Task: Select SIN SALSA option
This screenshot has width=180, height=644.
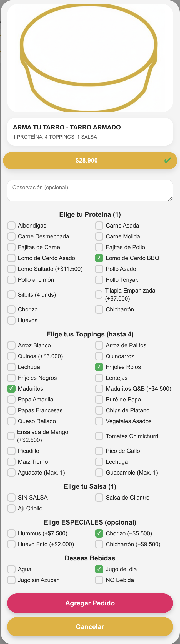Action: (11, 497)
